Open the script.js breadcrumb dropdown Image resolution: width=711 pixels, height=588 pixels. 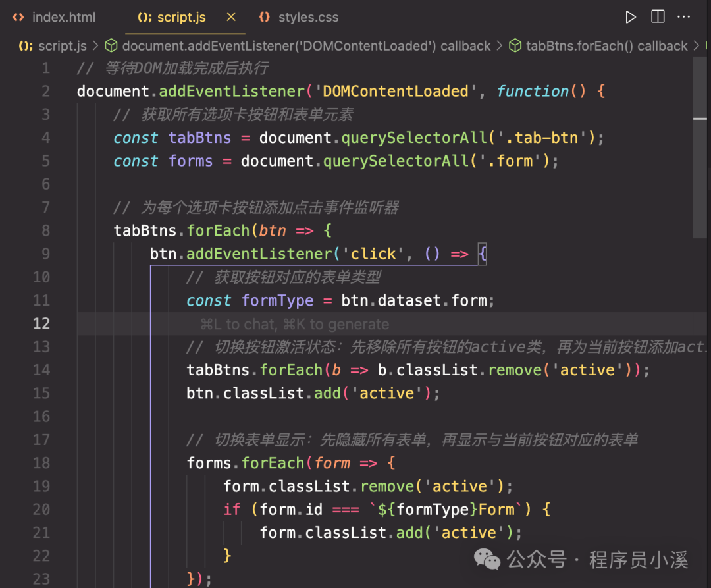(63, 46)
